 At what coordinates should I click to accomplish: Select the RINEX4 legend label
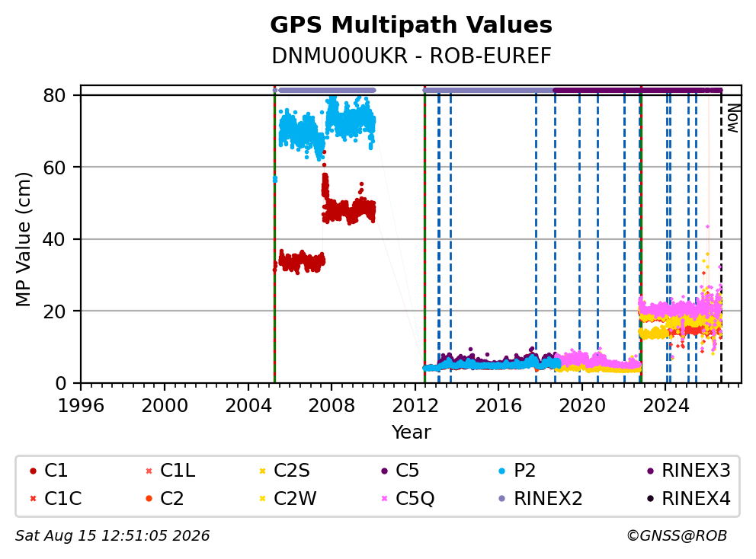click(697, 498)
